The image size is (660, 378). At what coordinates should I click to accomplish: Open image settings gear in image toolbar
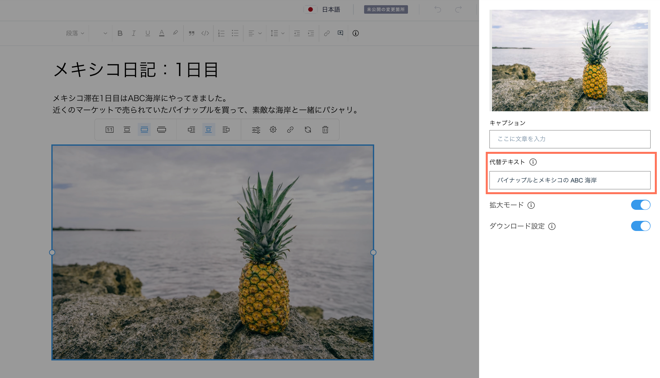click(273, 130)
